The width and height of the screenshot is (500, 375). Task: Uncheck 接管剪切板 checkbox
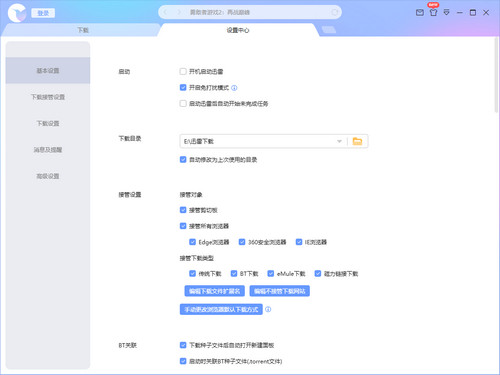pos(183,210)
